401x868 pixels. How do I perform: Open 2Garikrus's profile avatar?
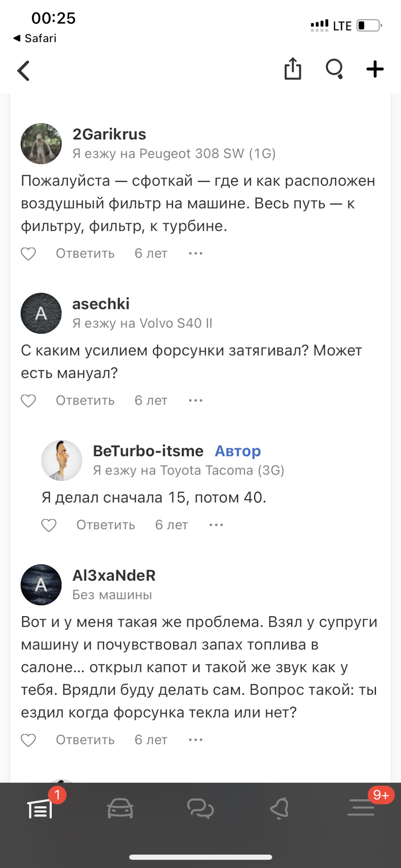[41, 144]
